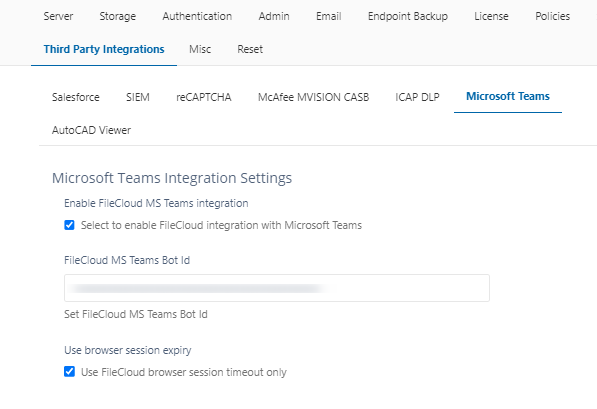The height and width of the screenshot is (409, 597).
Task: Open the reCAPTCHA sub-tab
Action: pos(204,97)
